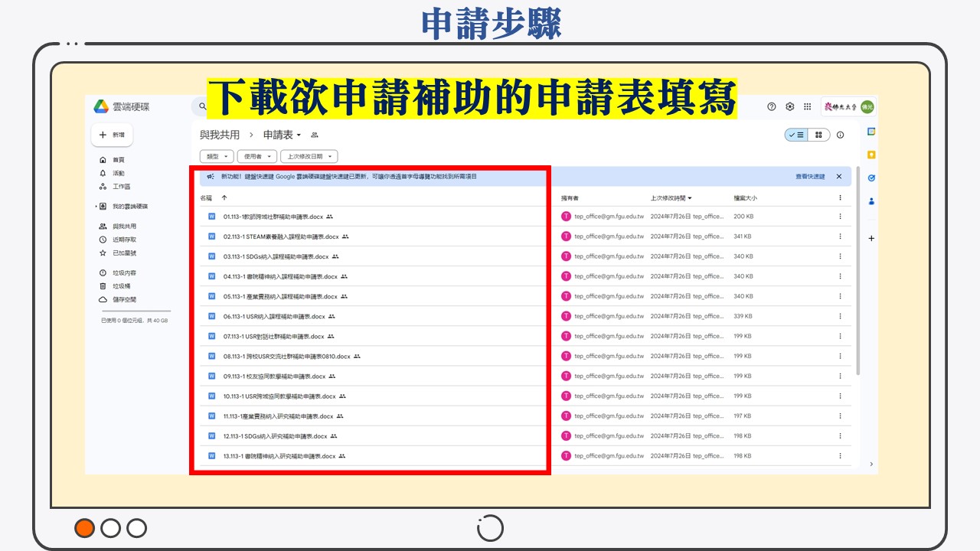The height and width of the screenshot is (551, 980).
Task: Open the 使用者 filter dropdown
Action: pos(256,156)
